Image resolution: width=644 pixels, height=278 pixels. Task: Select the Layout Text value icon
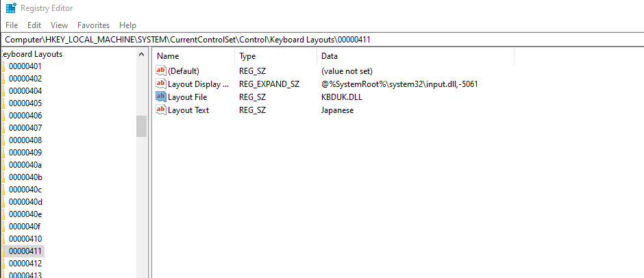pos(160,110)
